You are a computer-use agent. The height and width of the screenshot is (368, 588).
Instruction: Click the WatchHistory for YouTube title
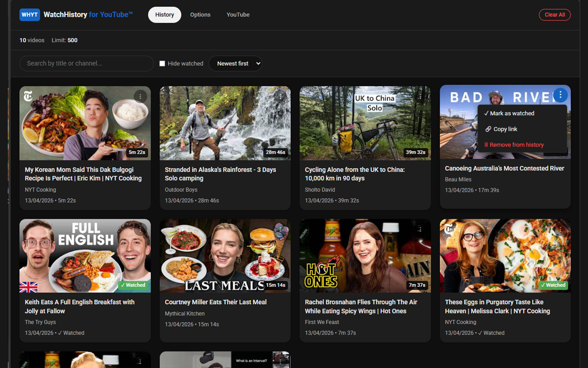[88, 15]
